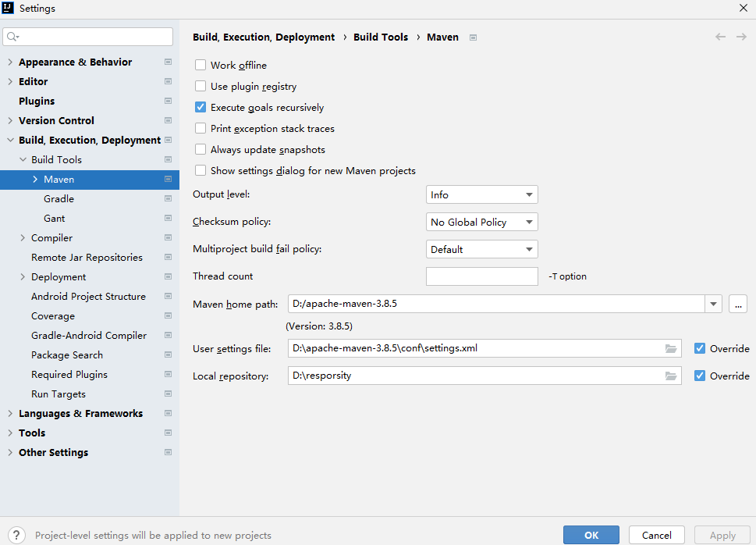Image resolution: width=756 pixels, height=545 pixels.
Task: Enable Always update snapshots checkbox
Action: point(200,149)
